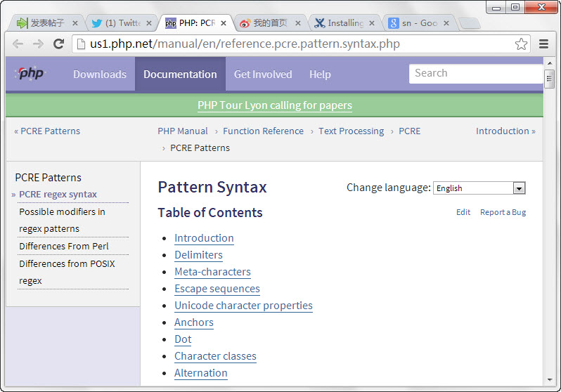Click the vertical scrollbar thumb

coord(550,79)
